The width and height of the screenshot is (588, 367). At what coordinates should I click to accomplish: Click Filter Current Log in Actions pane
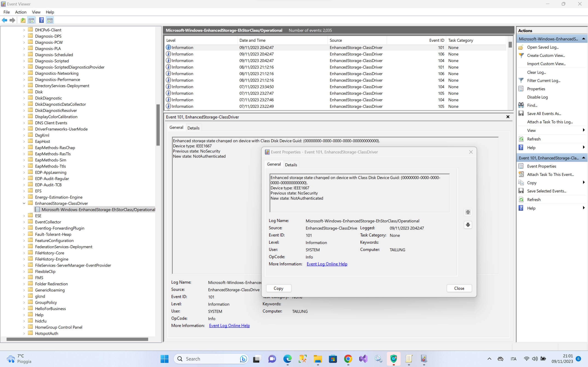[x=543, y=81]
